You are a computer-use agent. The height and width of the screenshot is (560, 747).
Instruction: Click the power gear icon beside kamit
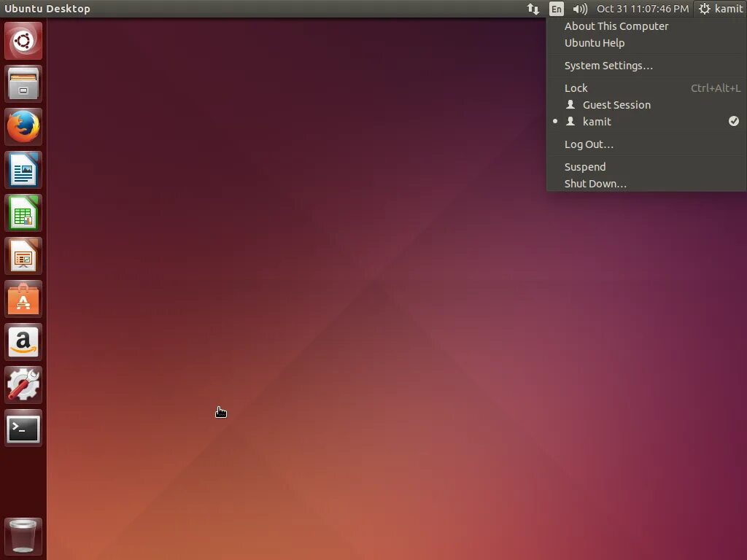[704, 9]
